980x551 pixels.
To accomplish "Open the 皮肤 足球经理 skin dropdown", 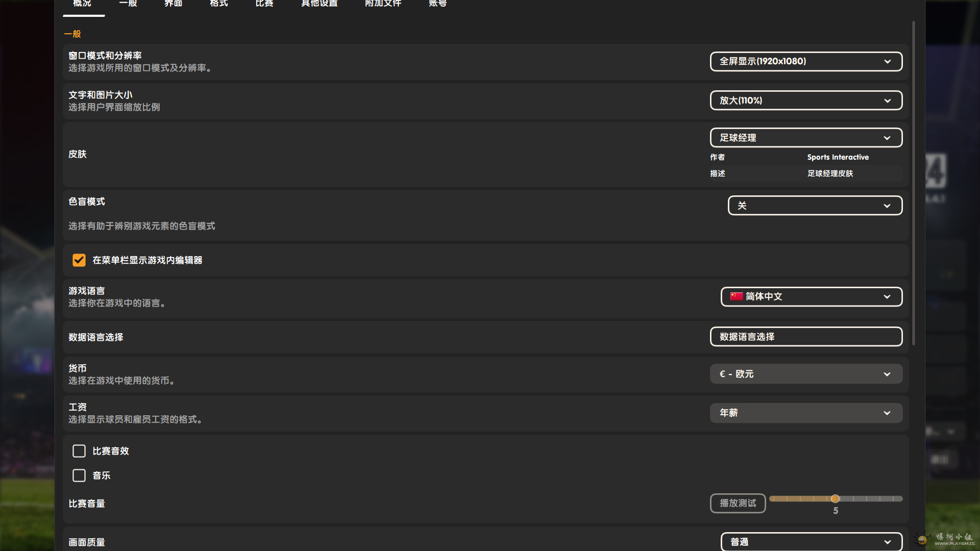I will pos(805,138).
